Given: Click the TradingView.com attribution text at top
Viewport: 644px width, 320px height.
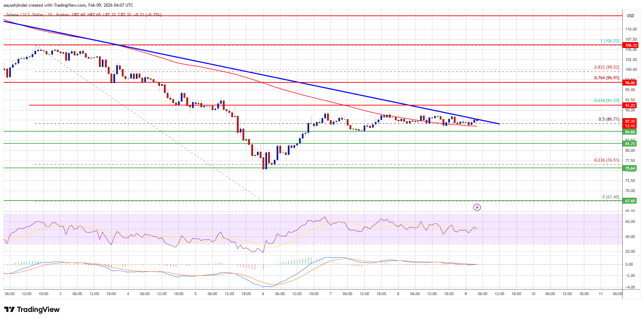Looking at the screenshot, I should 69,5.
